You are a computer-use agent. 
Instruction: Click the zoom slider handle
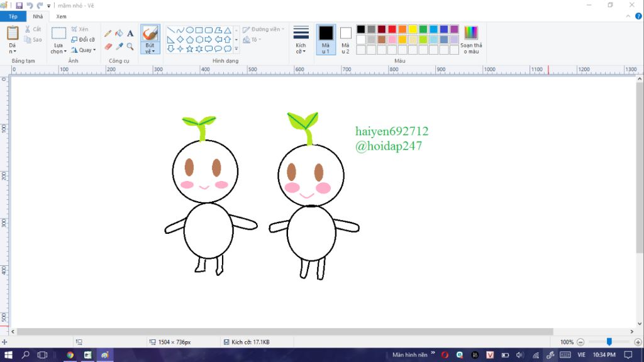(x=609, y=342)
